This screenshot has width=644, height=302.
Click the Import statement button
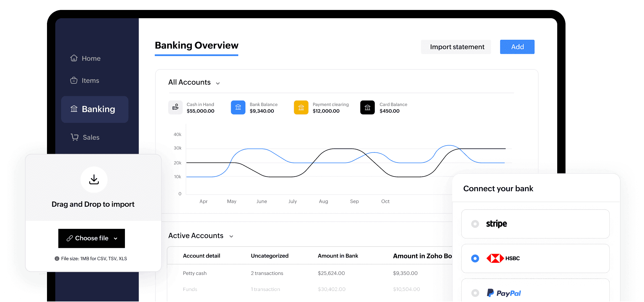(456, 47)
